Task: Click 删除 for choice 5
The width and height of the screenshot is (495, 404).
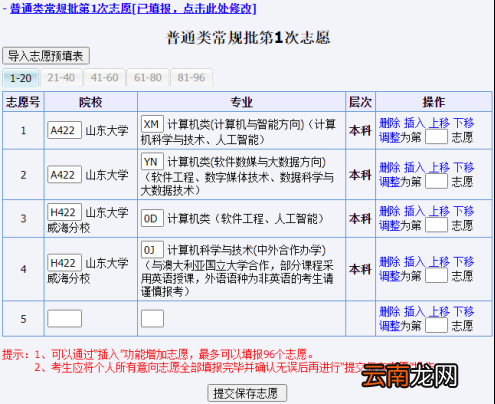Action: (x=390, y=312)
